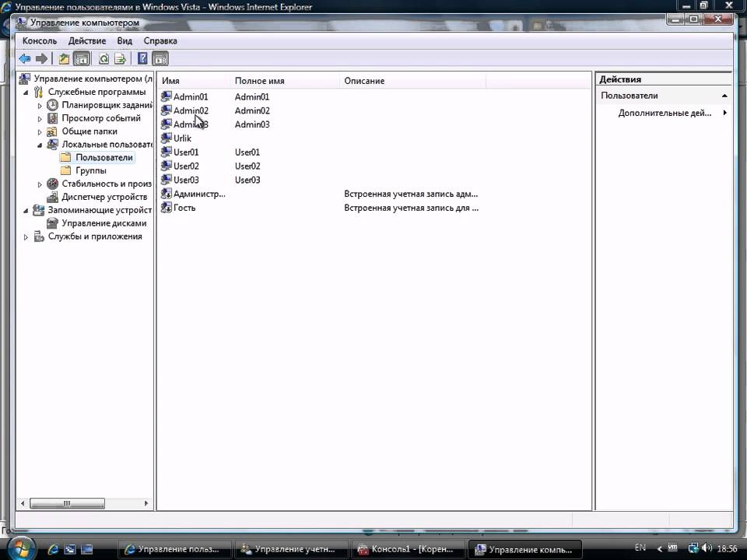Click the Forward arrow toolbar icon
Viewport: 747px width, 560px height.
[41, 58]
